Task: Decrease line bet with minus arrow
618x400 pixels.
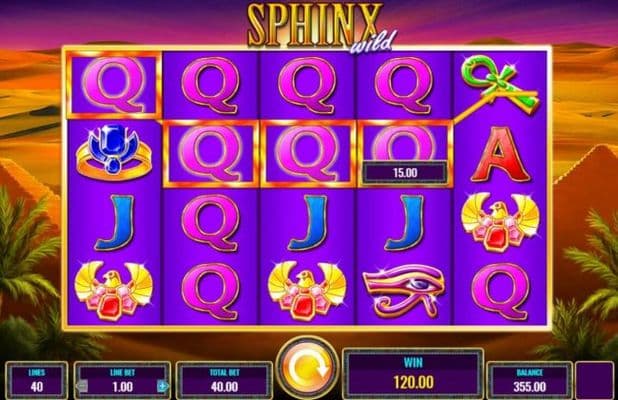Action: pos(82,386)
